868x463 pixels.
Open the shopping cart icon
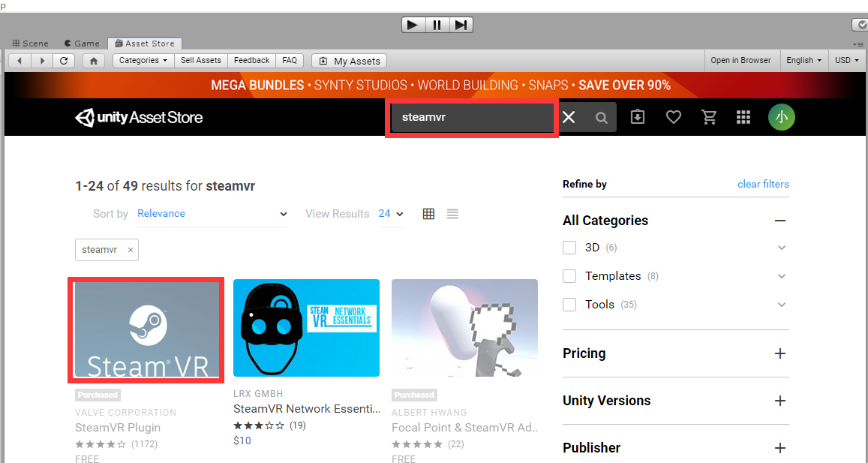pos(708,117)
